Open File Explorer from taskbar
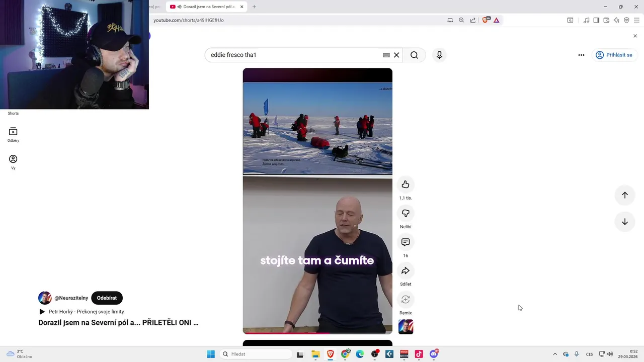The width and height of the screenshot is (644, 362). [x=315, y=354]
